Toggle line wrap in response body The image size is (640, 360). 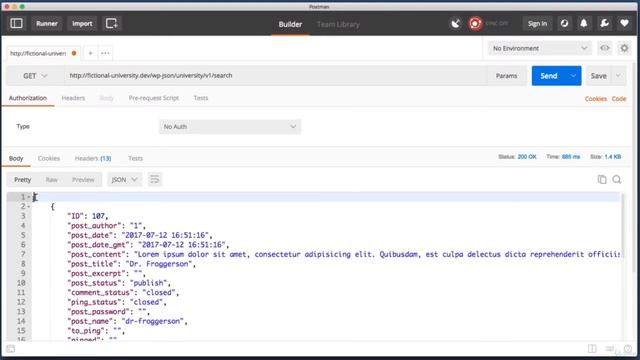[x=154, y=179]
